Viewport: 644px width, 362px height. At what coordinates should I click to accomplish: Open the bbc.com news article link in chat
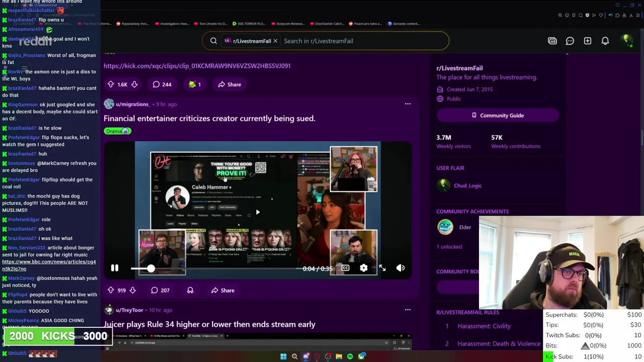(x=49, y=265)
